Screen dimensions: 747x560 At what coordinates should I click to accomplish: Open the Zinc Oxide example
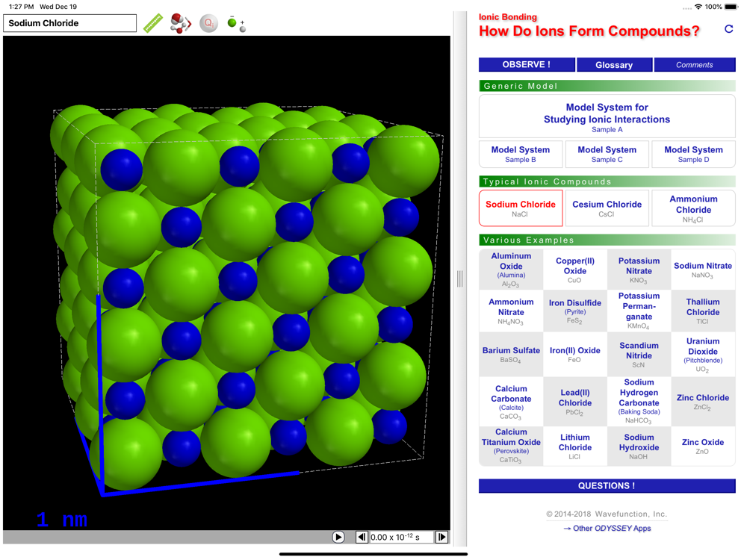point(703,446)
